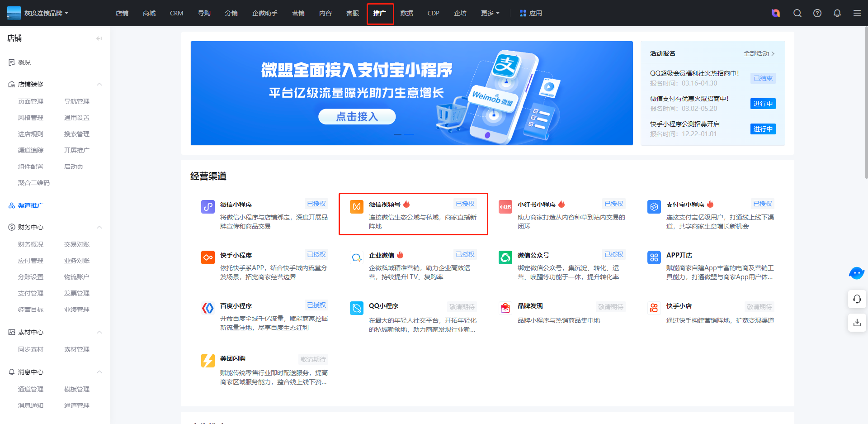868x424 pixels.
Task: Click the 快手小店 icon
Action: click(x=654, y=308)
